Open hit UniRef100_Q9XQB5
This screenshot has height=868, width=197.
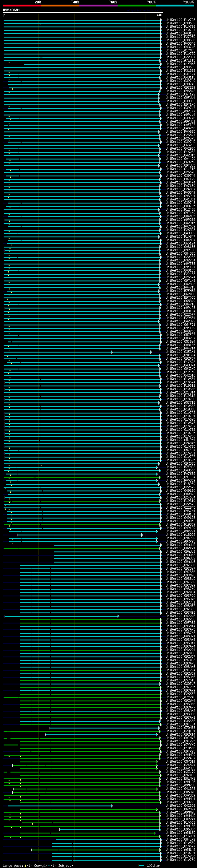pos(180,464)
